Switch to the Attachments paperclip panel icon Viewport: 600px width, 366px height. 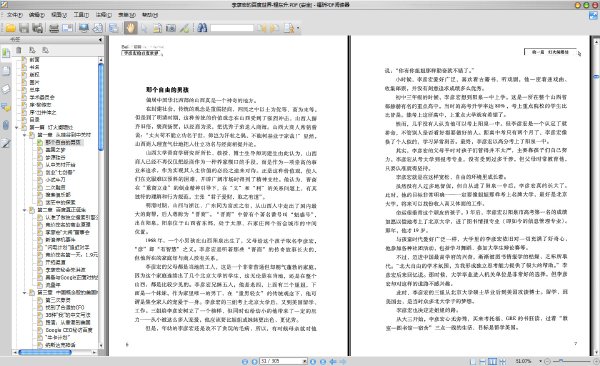pyautogui.click(x=6, y=125)
